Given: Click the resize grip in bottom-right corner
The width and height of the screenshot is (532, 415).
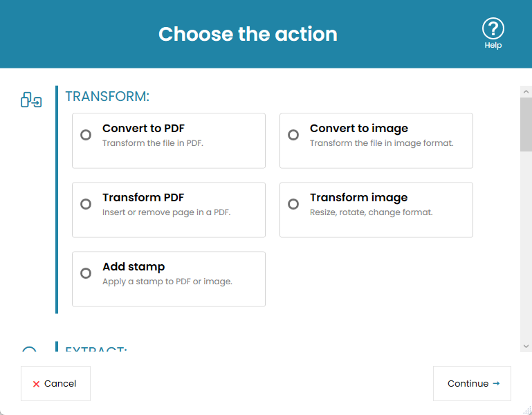Looking at the screenshot, I should point(526,409).
